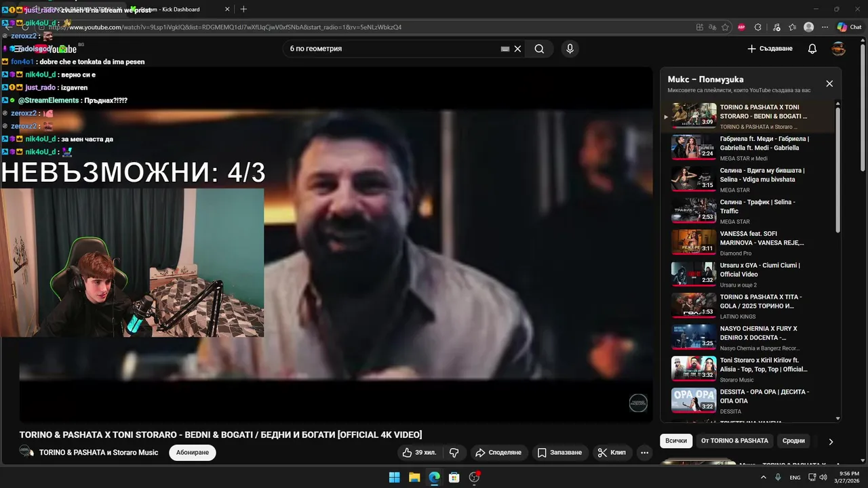Image resolution: width=868 pixels, height=488 pixels.
Task: Click the channel watermark in video corner
Action: coord(638,403)
